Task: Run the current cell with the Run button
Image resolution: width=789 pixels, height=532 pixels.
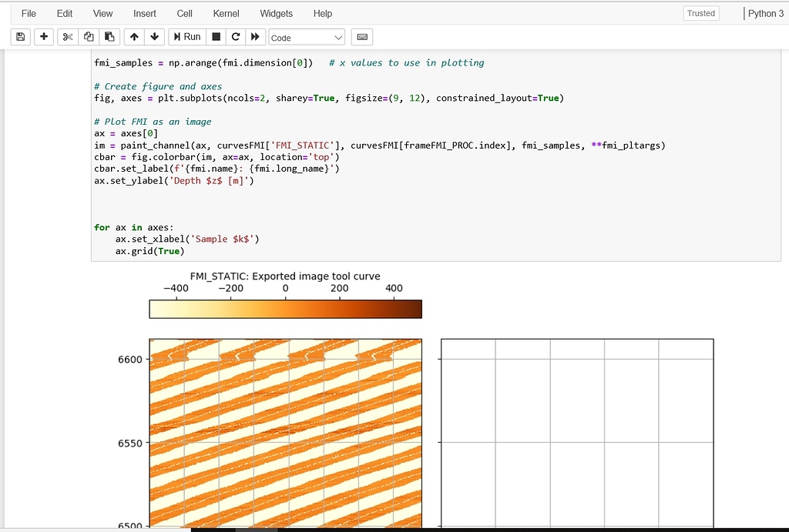Action: pyautogui.click(x=187, y=36)
